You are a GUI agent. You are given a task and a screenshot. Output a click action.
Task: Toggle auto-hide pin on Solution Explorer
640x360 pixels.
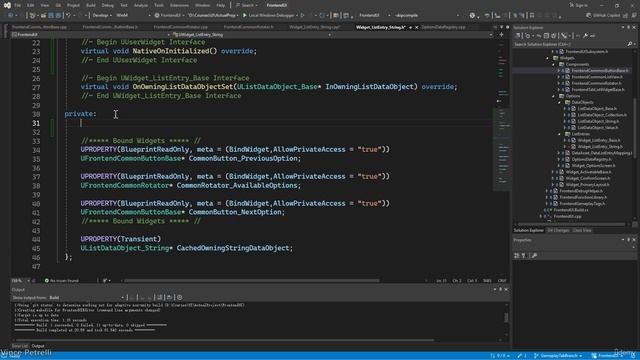[629, 27]
